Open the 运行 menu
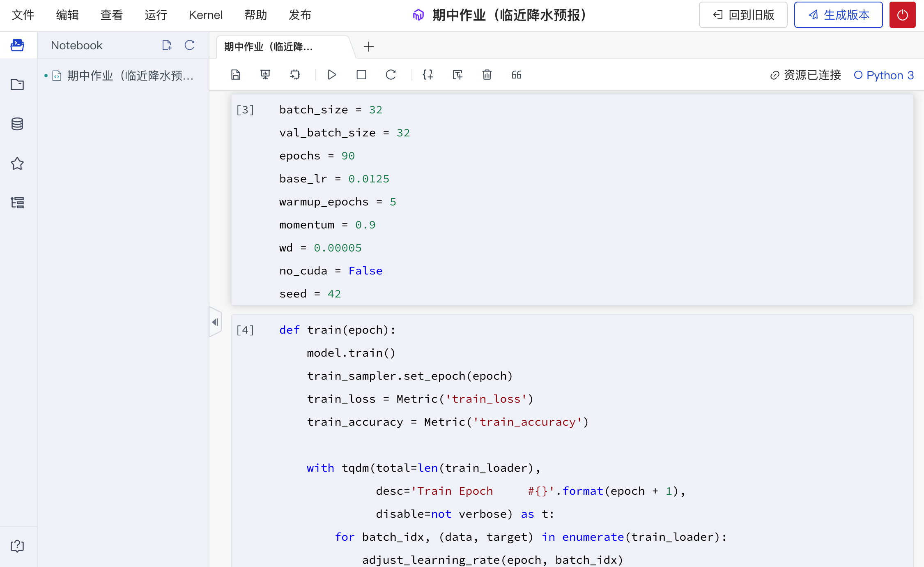 [x=156, y=15]
